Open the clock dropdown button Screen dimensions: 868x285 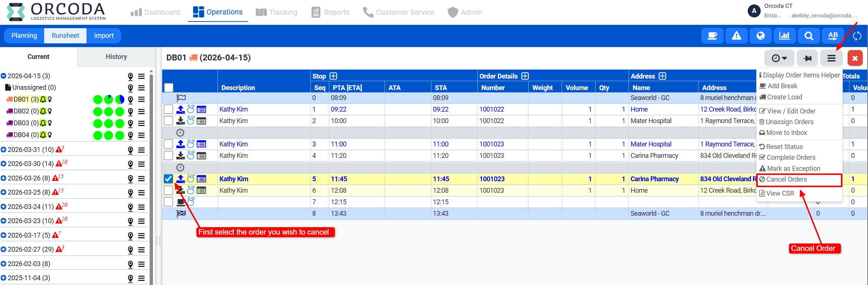779,58
